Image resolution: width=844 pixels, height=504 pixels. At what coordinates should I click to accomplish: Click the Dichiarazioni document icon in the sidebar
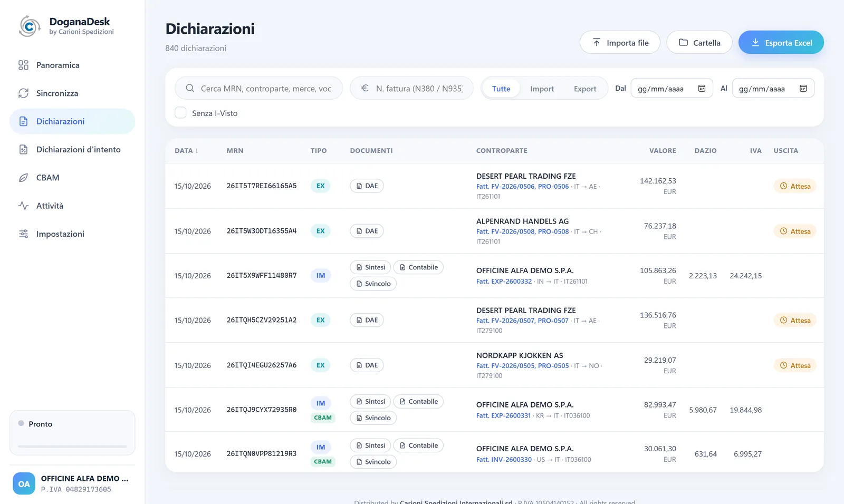(x=23, y=121)
